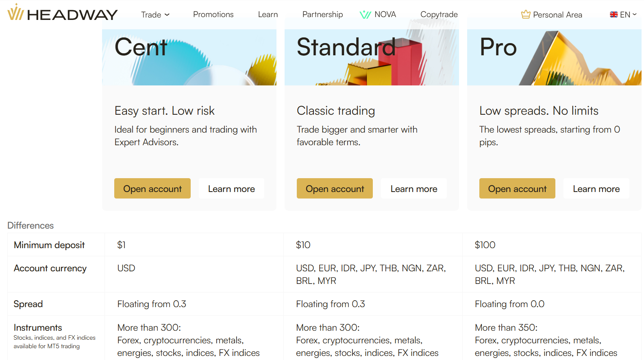The width and height of the screenshot is (644, 360).
Task: Click the Cent account banner image
Action: [x=189, y=57]
